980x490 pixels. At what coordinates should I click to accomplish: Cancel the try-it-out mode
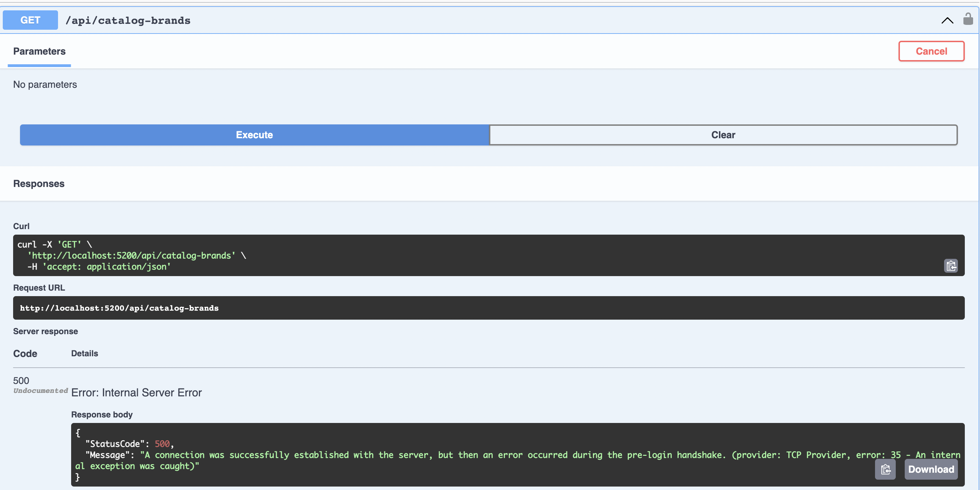click(x=931, y=51)
